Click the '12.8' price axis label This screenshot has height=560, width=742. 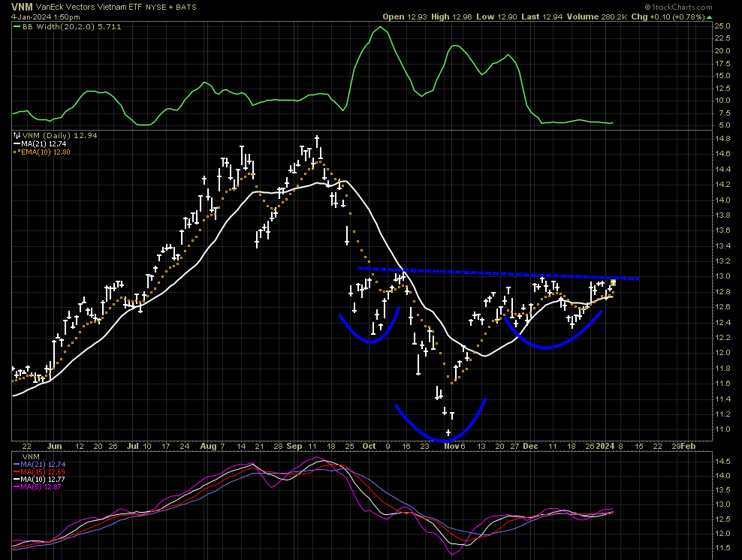click(x=722, y=292)
